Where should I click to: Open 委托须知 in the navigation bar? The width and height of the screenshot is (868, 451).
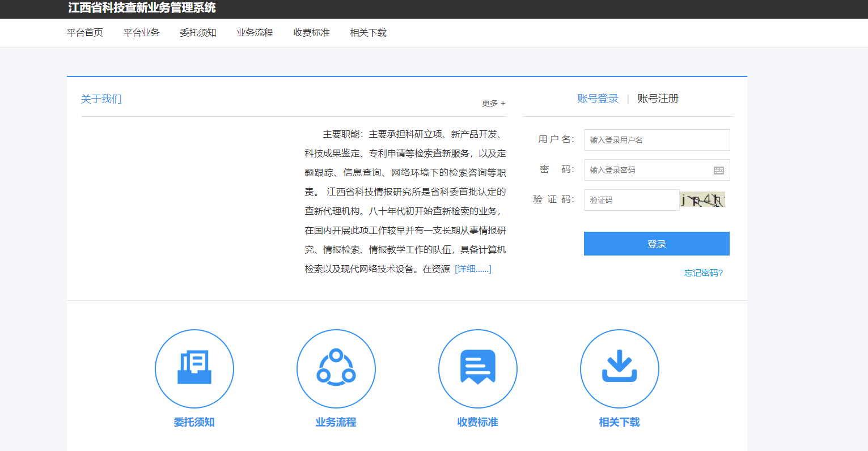198,33
